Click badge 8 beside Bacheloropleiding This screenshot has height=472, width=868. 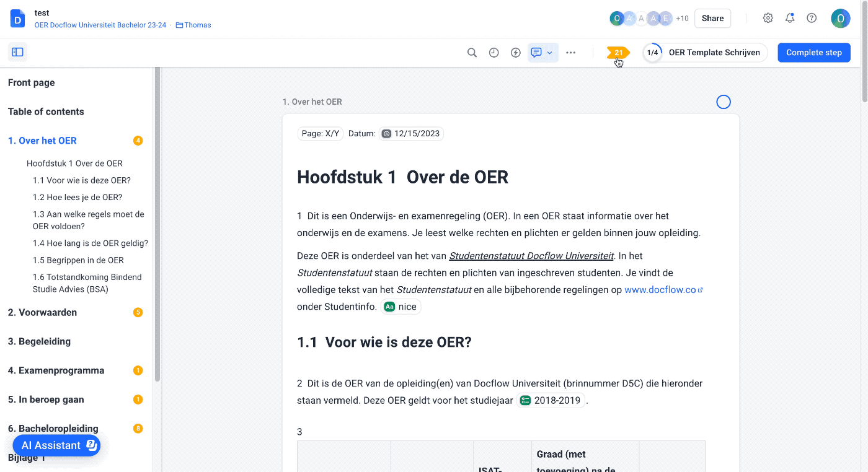[138, 428]
